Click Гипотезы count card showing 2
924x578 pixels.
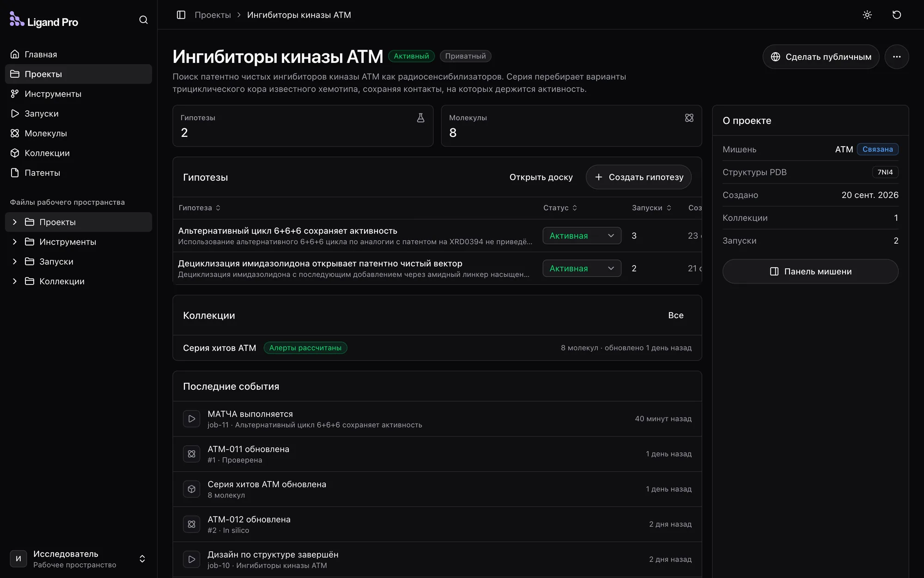click(303, 126)
